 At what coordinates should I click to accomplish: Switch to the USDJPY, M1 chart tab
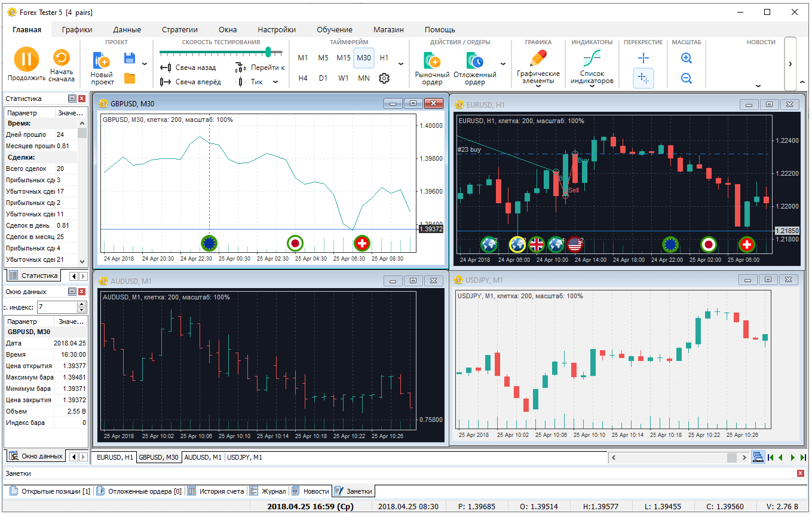245,457
